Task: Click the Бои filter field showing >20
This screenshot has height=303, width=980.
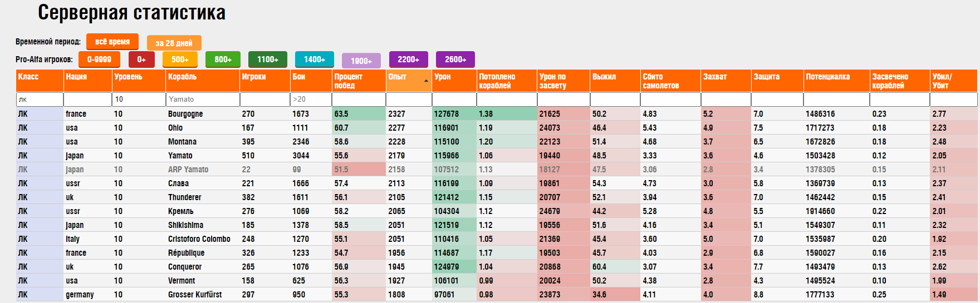Action: (x=311, y=100)
